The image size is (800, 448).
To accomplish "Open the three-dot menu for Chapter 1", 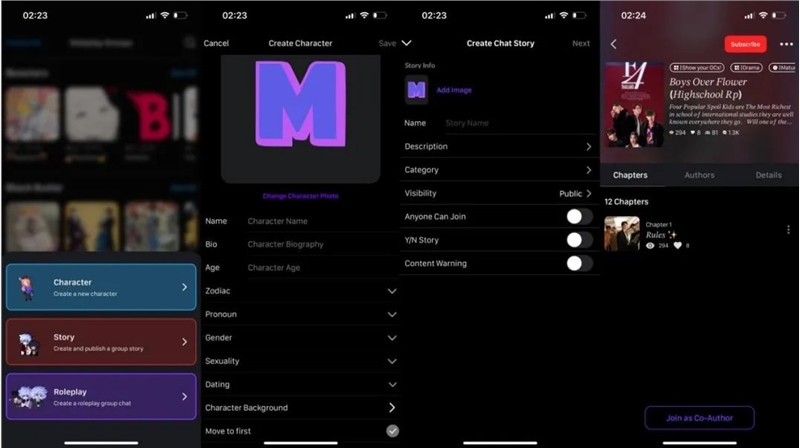I will 788,230.
